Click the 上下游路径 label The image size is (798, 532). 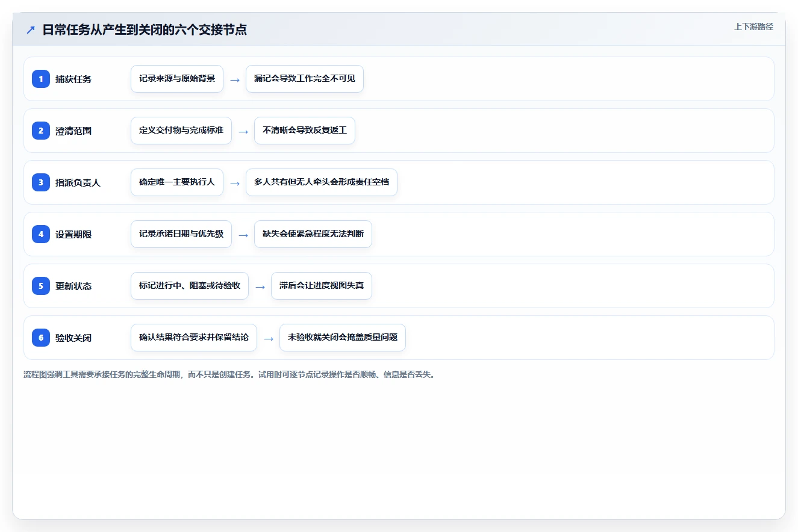point(753,27)
